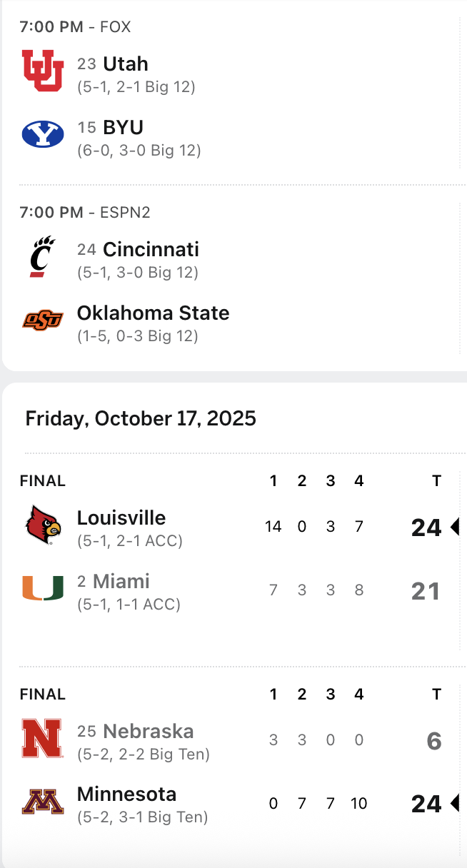
Task: Open the BYU team name link
Action: (123, 128)
